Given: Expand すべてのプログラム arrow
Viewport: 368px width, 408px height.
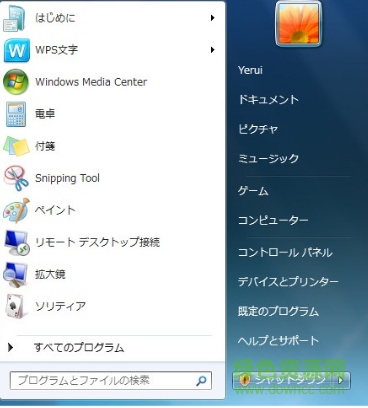Looking at the screenshot, I should point(11,348).
